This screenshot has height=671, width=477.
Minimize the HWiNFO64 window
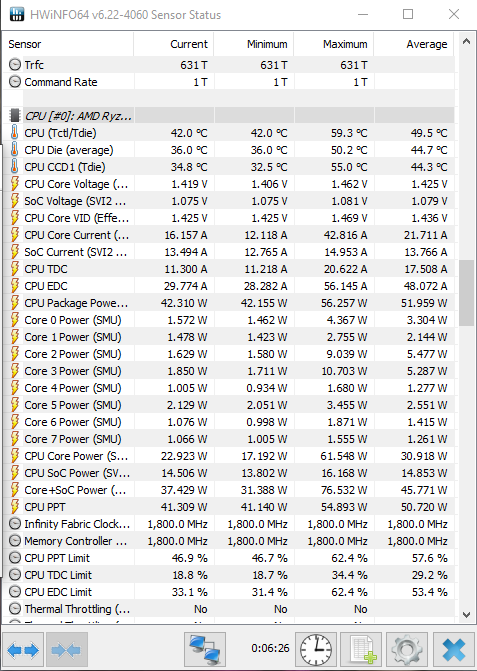(363, 14)
